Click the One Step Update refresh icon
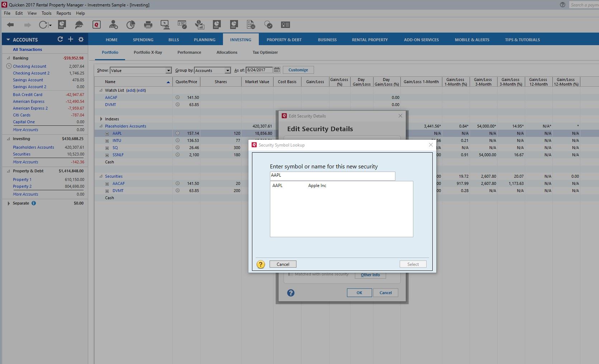Screen dimensions: 599x364 [x=43, y=25]
